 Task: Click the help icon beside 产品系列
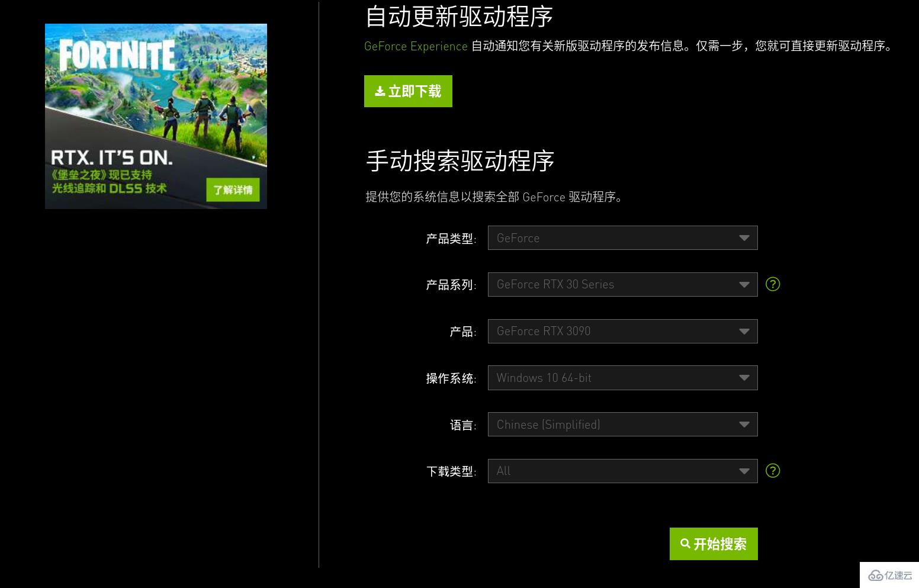[x=773, y=284]
